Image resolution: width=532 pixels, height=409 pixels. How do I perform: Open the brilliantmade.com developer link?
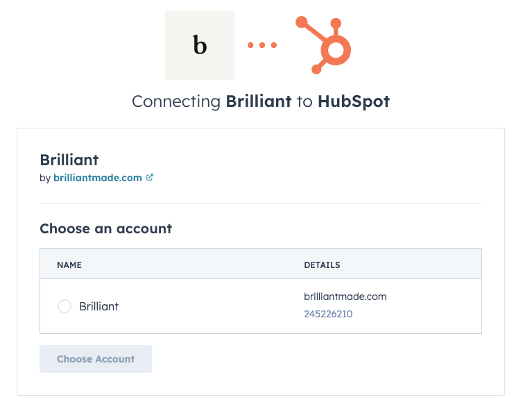pos(98,178)
